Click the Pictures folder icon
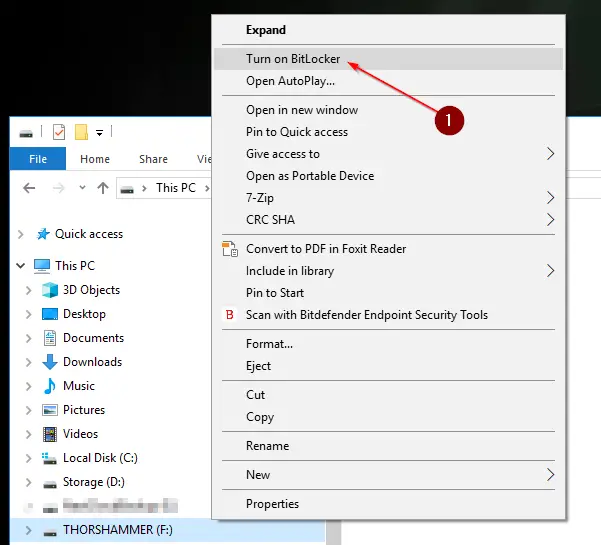This screenshot has height=545, width=601. click(x=50, y=410)
